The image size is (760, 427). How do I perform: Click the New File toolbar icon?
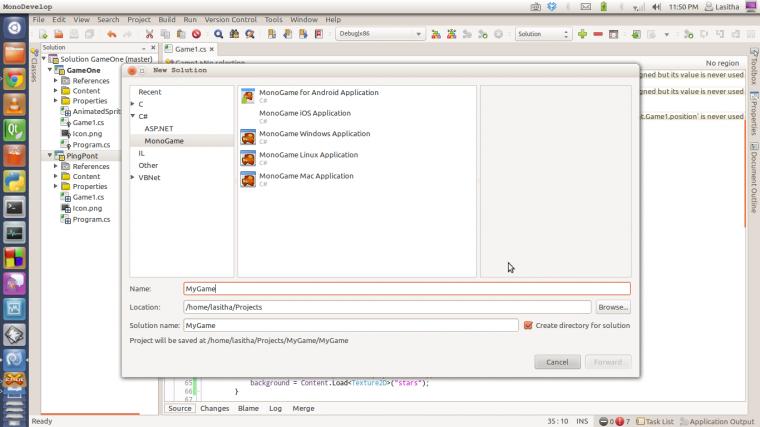pos(43,34)
